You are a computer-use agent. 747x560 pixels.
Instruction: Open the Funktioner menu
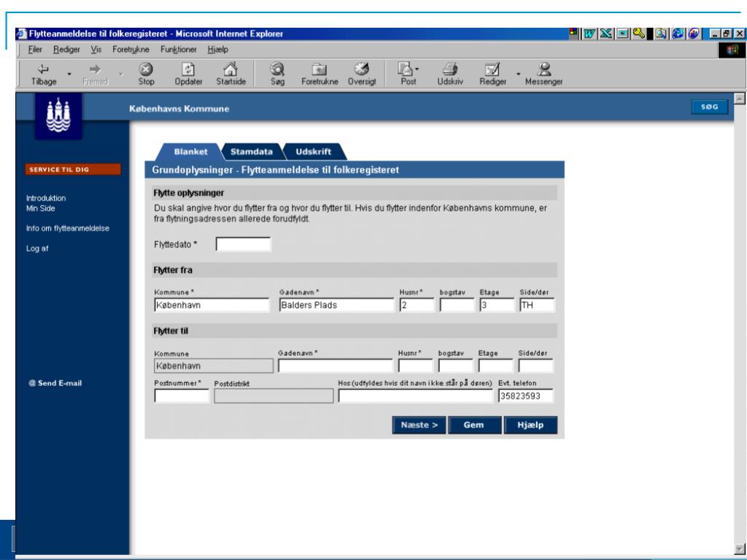(178, 50)
